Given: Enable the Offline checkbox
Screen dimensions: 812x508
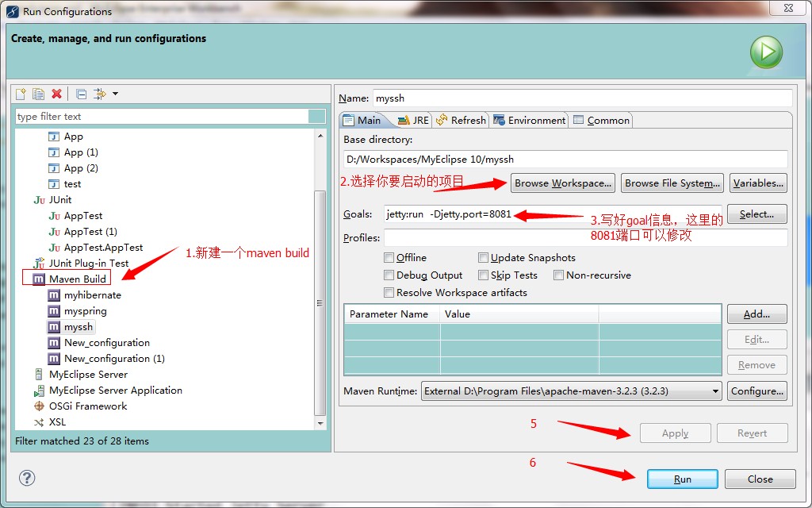Looking at the screenshot, I should tap(389, 258).
